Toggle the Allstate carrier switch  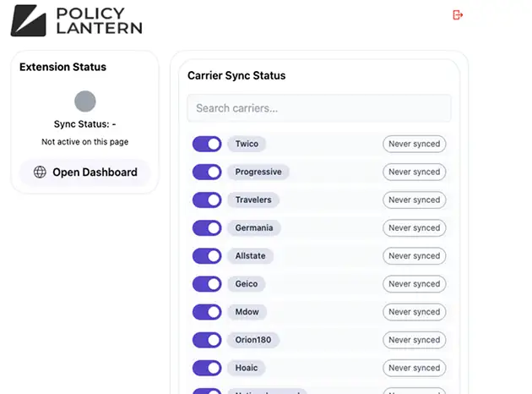tap(207, 256)
